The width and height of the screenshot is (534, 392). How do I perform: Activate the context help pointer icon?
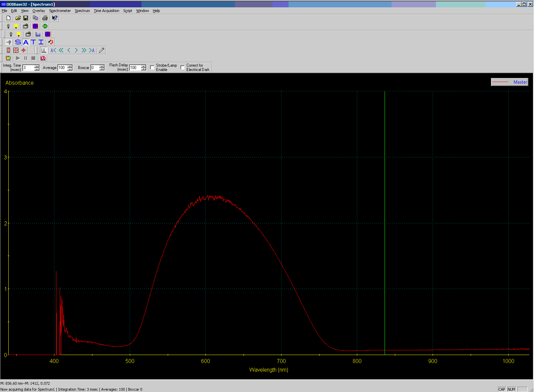[55, 18]
